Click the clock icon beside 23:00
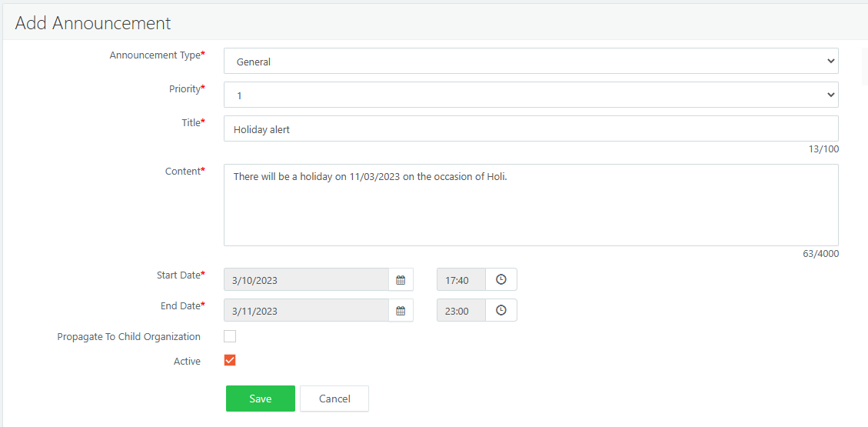868x427 pixels. pos(501,311)
